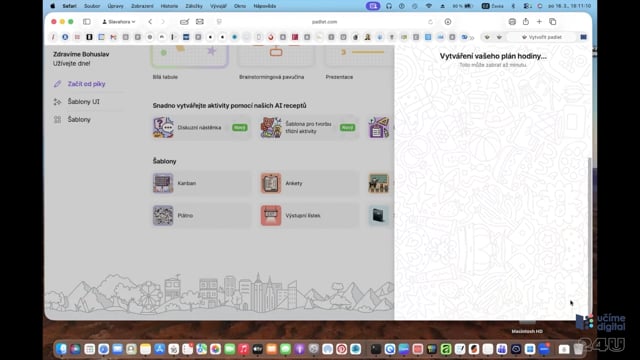Select the Vytvořit padlet tab
This screenshot has width=640, height=360.
click(x=542, y=37)
